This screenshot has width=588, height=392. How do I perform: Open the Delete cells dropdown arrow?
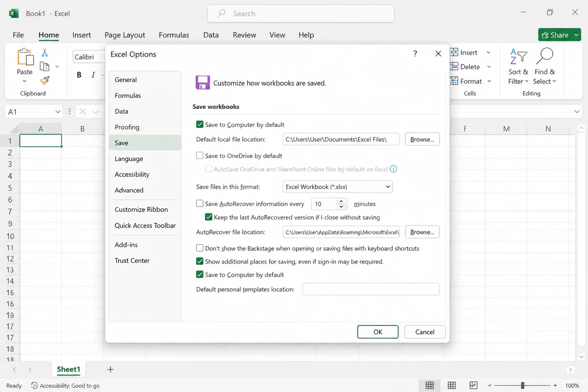coord(488,67)
